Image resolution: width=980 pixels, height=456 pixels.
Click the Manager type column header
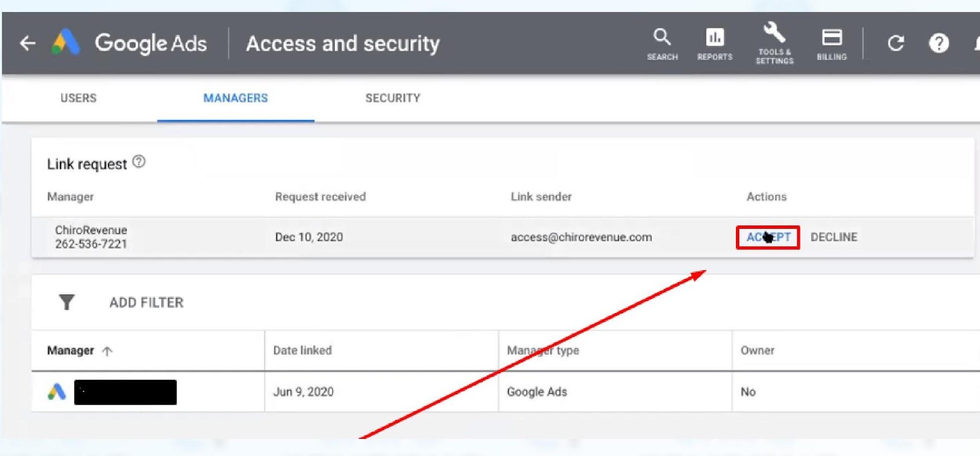pyautogui.click(x=543, y=351)
